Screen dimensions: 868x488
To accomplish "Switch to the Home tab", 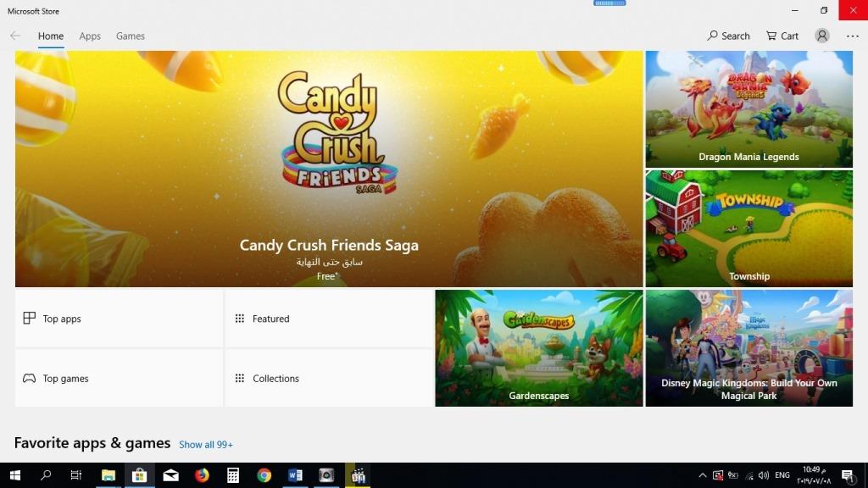I will click(x=50, y=36).
